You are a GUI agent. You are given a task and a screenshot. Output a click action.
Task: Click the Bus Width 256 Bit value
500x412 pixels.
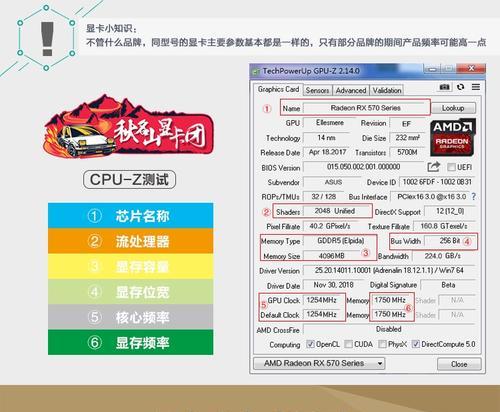[x=450, y=241]
